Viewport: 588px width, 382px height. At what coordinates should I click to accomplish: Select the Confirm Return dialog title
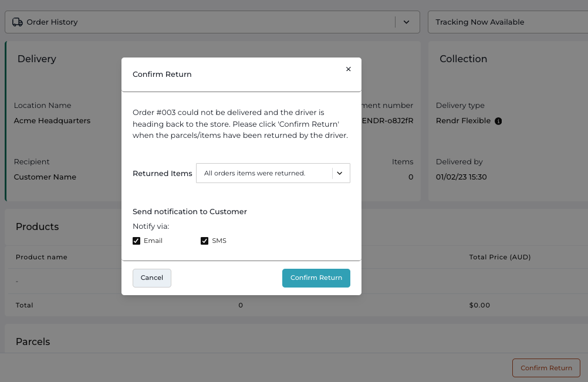(x=162, y=74)
